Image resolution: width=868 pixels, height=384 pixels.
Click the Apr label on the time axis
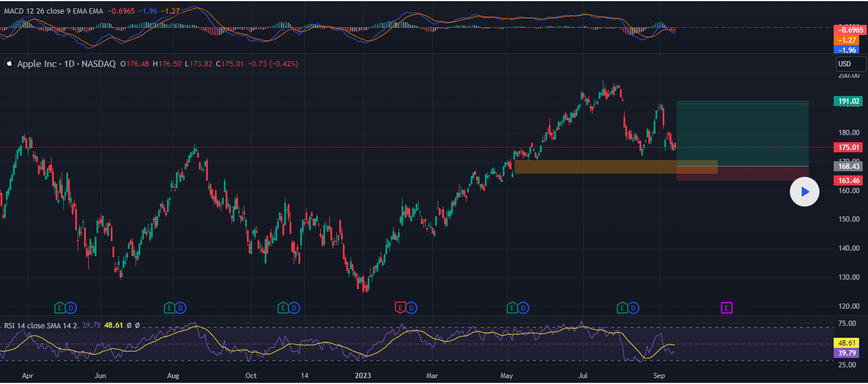click(28, 375)
